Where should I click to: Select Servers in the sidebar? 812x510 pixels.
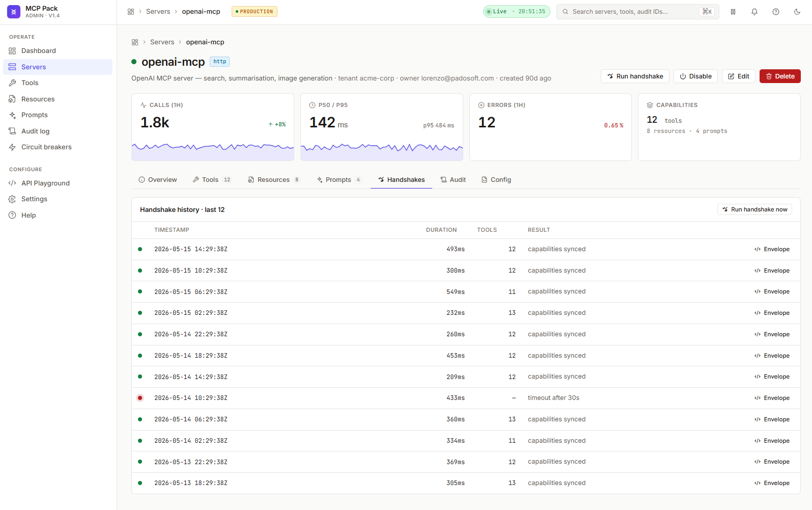point(58,67)
